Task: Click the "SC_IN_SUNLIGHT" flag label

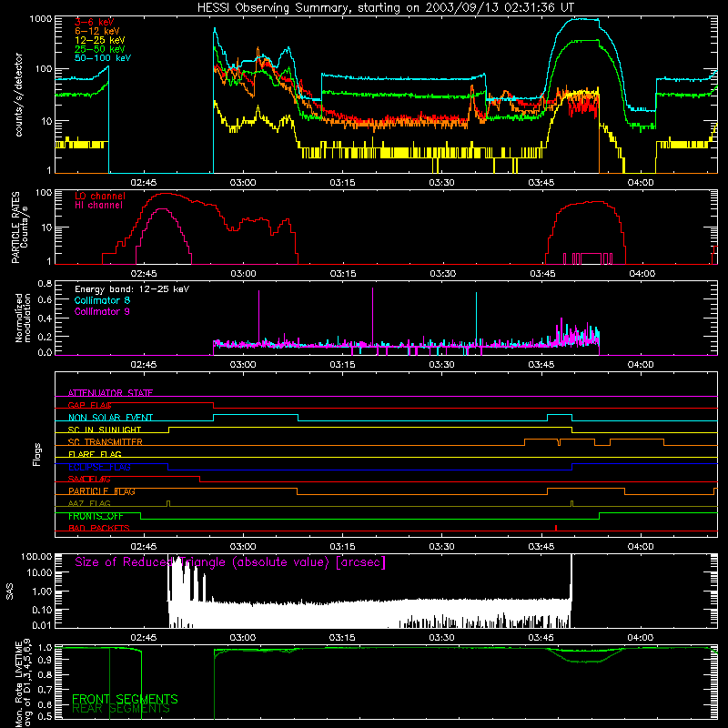Action: (105, 430)
